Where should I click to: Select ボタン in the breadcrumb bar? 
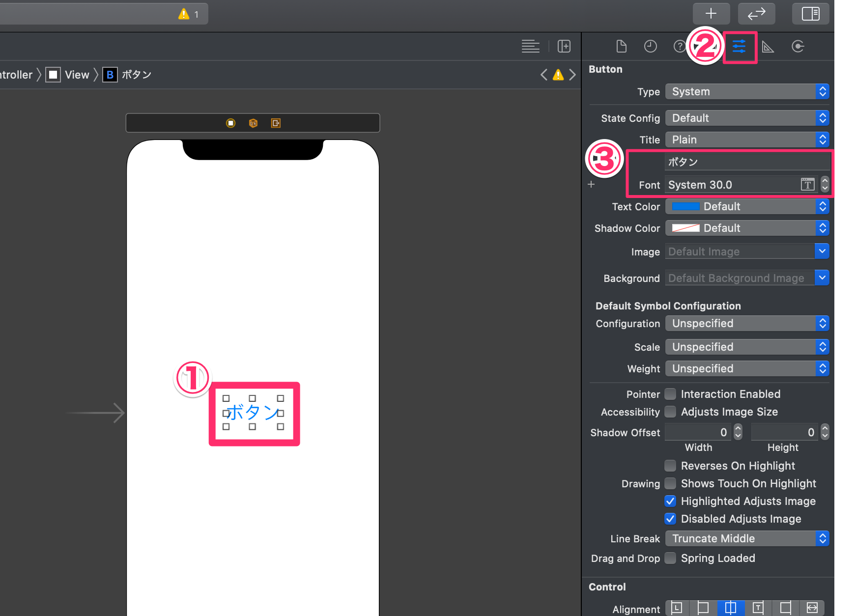point(136,74)
